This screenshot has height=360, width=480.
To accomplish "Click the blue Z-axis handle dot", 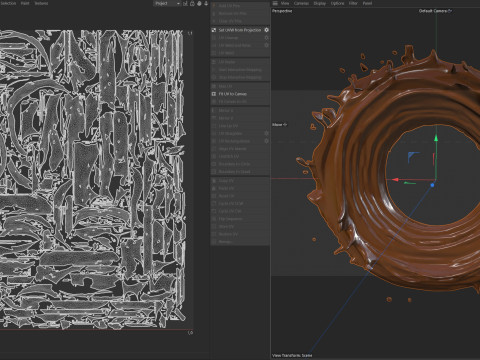I will [432, 185].
